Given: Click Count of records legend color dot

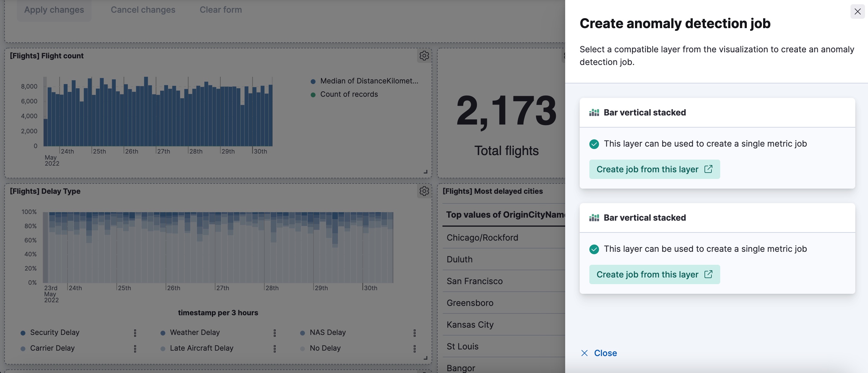Looking at the screenshot, I should click(x=313, y=95).
